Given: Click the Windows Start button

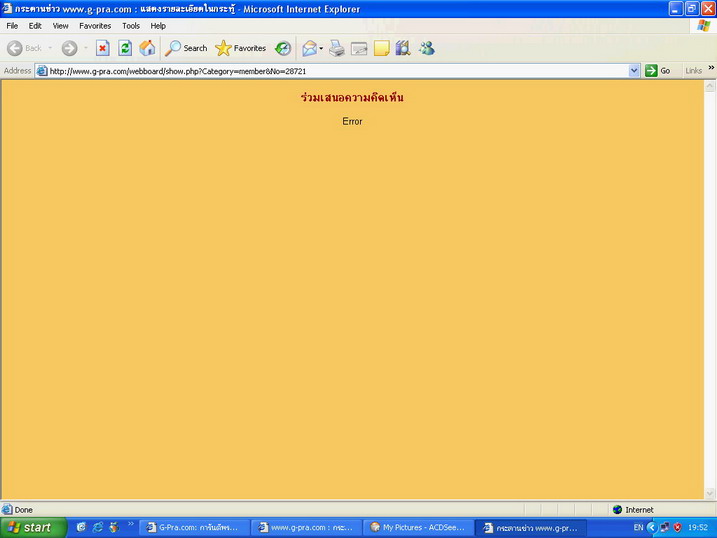Looking at the screenshot, I should 33,527.
